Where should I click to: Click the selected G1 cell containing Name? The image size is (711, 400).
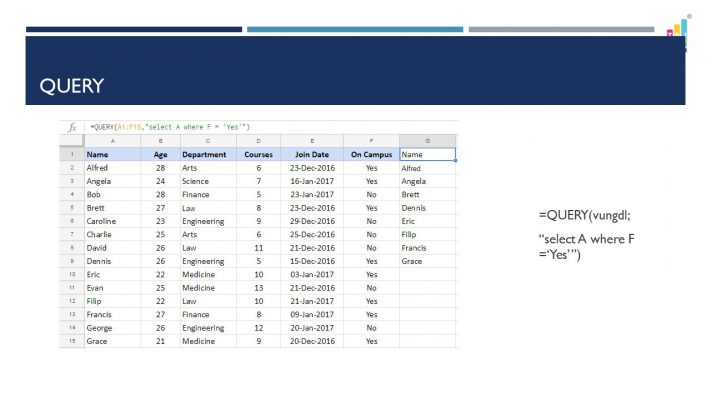pos(427,155)
